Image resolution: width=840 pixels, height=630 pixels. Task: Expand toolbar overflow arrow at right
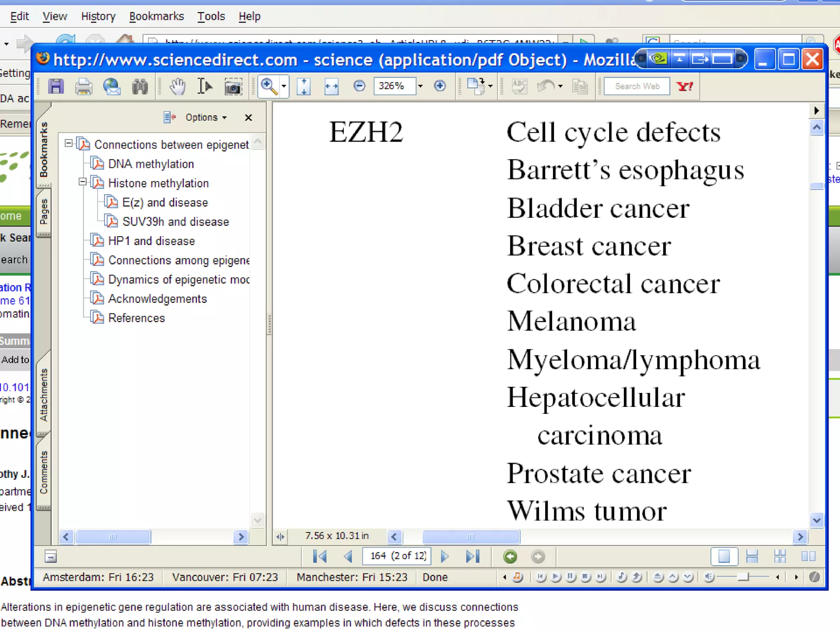tap(816, 111)
